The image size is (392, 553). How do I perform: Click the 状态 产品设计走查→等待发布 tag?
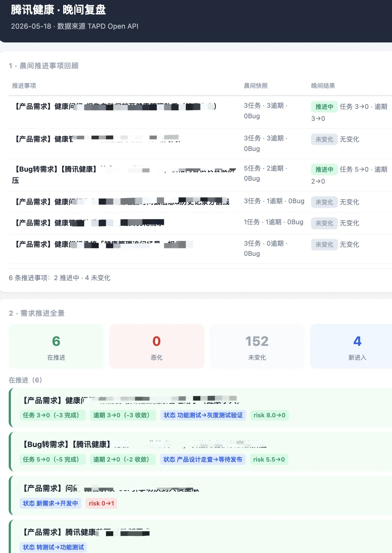click(203, 459)
